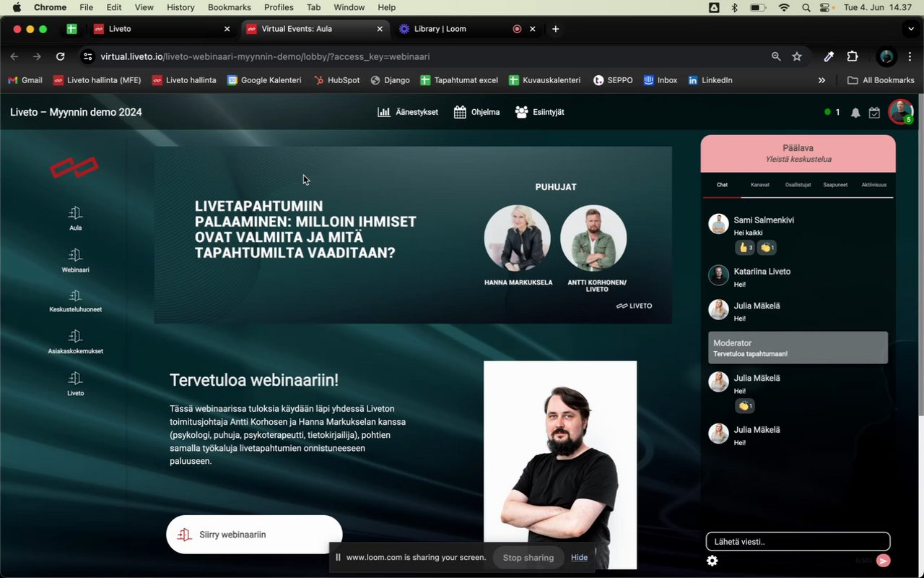Open Esiintyjät speakers in top bar
The image size is (924, 578).
(539, 112)
